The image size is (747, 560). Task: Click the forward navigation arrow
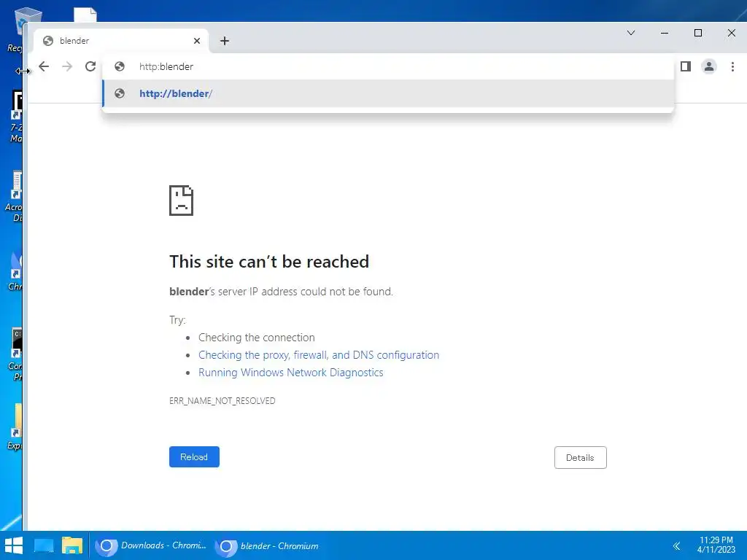point(67,66)
